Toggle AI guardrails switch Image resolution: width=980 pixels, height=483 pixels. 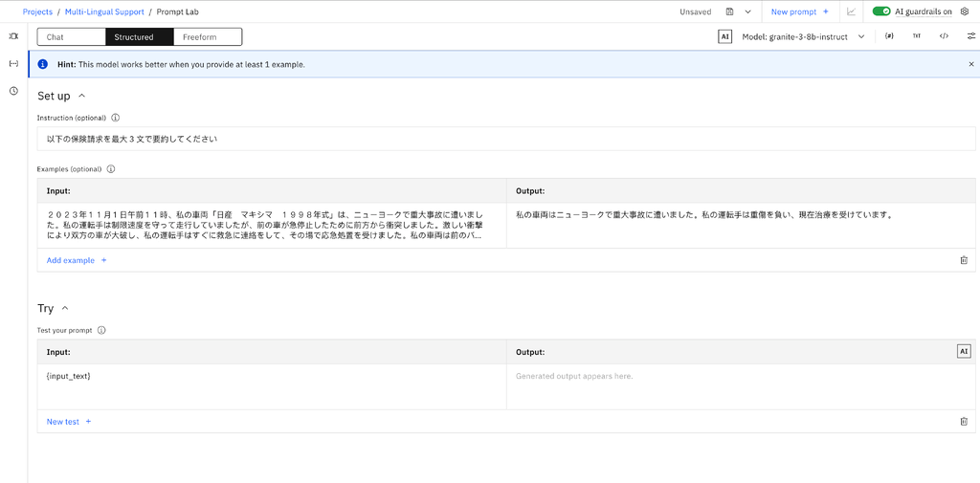881,11
